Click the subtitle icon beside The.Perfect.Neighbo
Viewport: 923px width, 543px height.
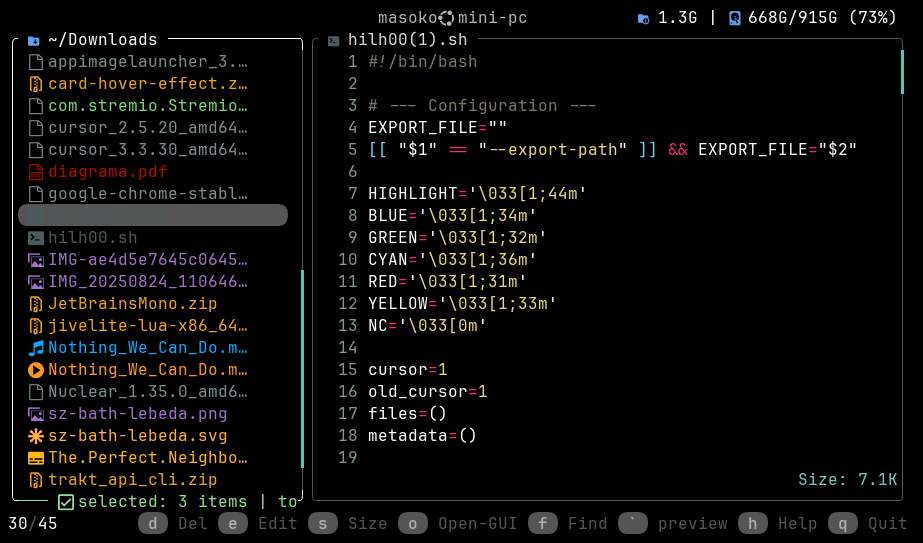click(x=35, y=458)
